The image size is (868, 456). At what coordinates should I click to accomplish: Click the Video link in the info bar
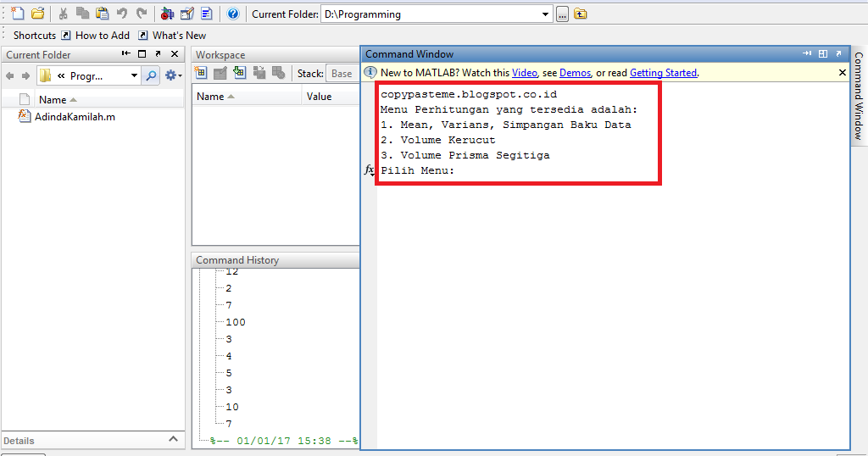(x=524, y=73)
